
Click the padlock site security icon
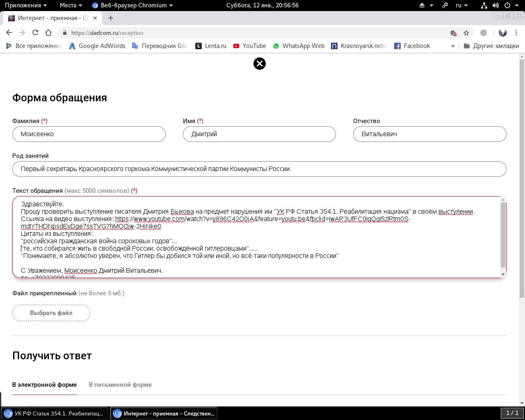click(x=65, y=33)
